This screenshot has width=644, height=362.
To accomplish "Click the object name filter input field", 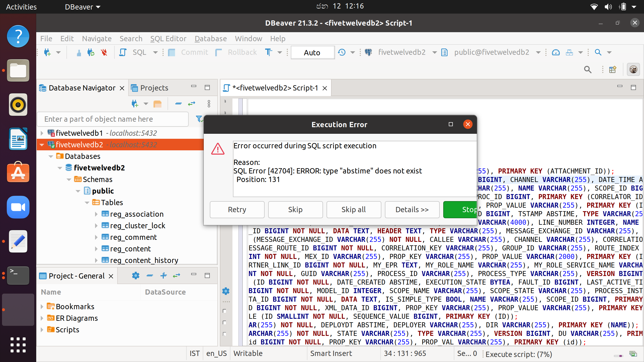I will pyautogui.click(x=113, y=119).
